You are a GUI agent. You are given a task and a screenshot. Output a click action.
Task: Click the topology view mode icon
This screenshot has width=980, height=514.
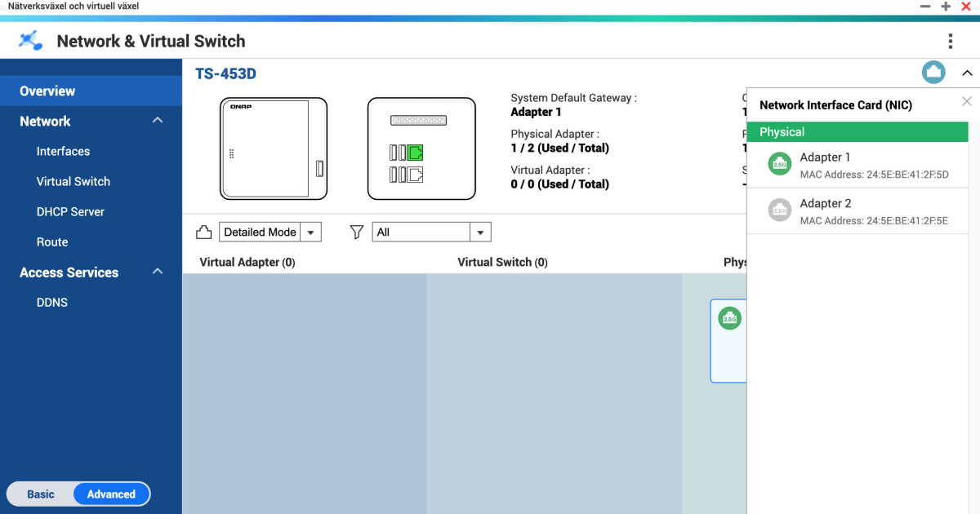coord(204,233)
